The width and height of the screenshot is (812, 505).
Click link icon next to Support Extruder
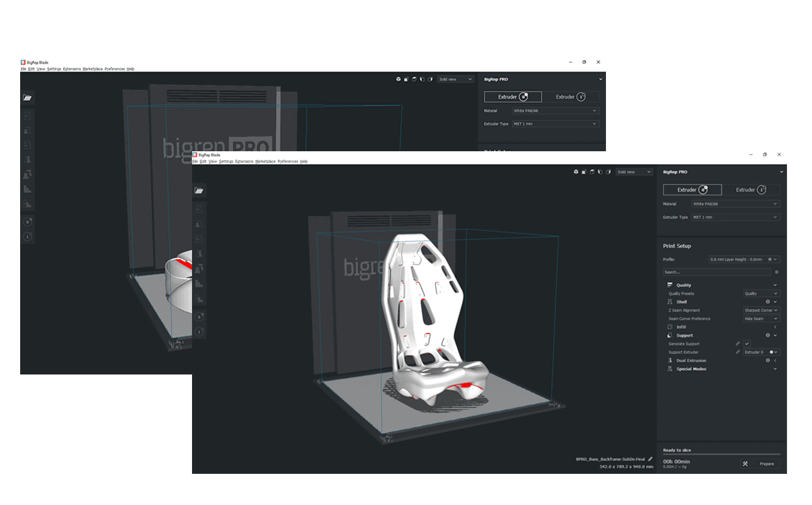click(x=738, y=352)
